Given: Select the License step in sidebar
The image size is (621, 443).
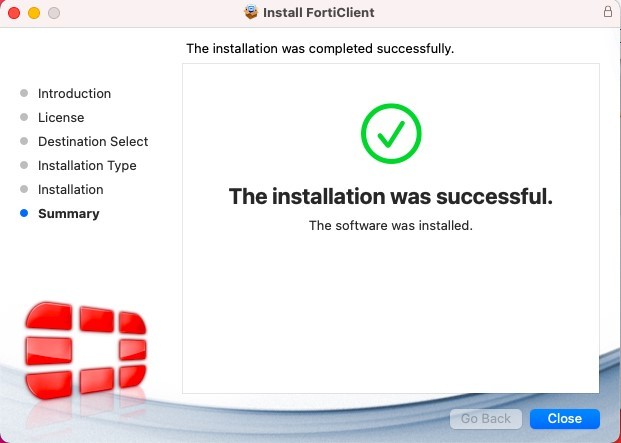Looking at the screenshot, I should pos(61,117).
